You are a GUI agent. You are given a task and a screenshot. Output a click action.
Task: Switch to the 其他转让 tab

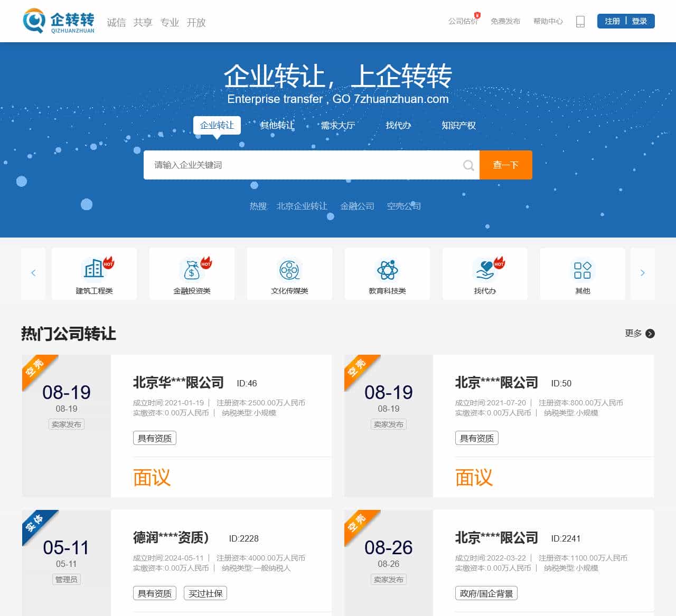[x=277, y=125]
